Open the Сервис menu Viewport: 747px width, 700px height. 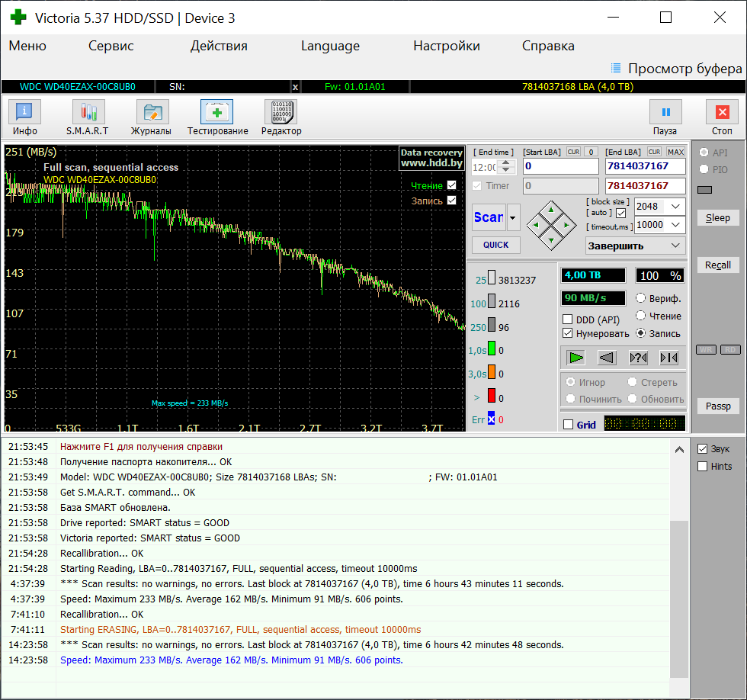coord(111,46)
